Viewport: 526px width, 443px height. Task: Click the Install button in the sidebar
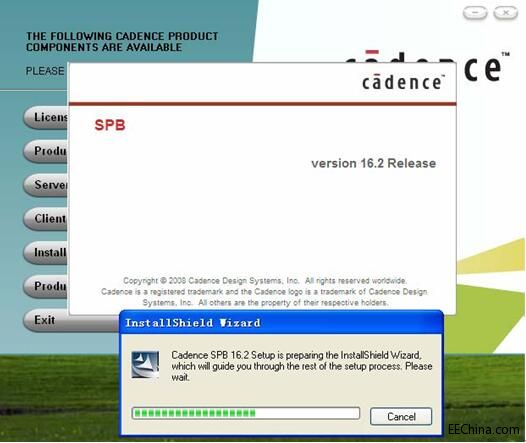[46, 252]
